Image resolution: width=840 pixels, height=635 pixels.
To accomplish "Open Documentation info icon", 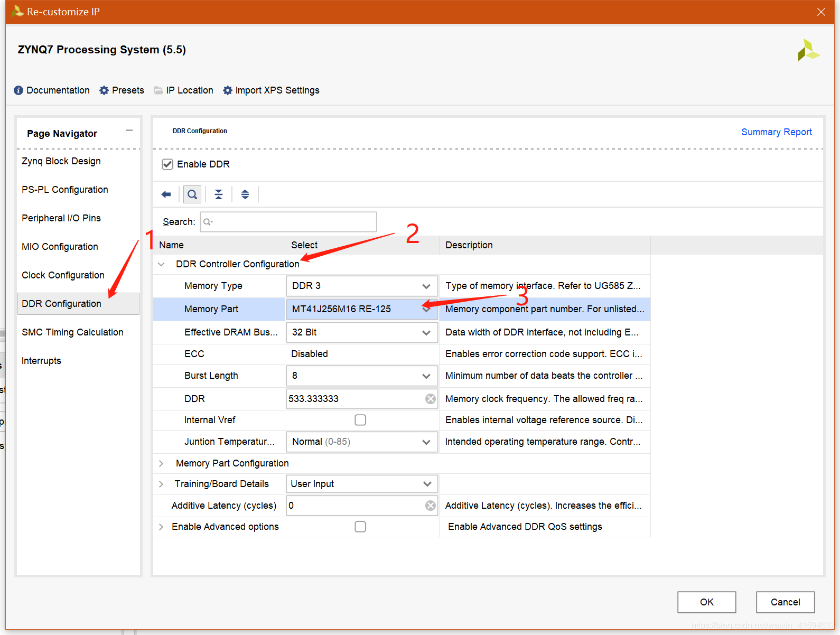I will click(x=18, y=90).
